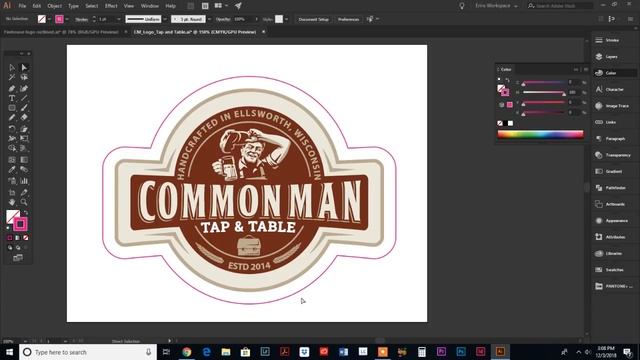This screenshot has width=640, height=360.
Task: Select the Magic Wand tool
Action: click(12, 77)
